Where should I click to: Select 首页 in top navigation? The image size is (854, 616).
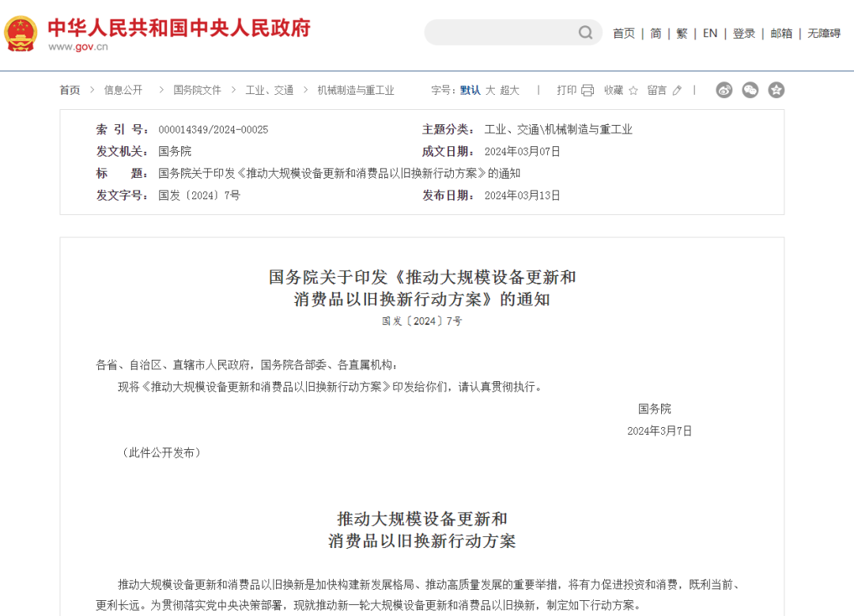[624, 33]
